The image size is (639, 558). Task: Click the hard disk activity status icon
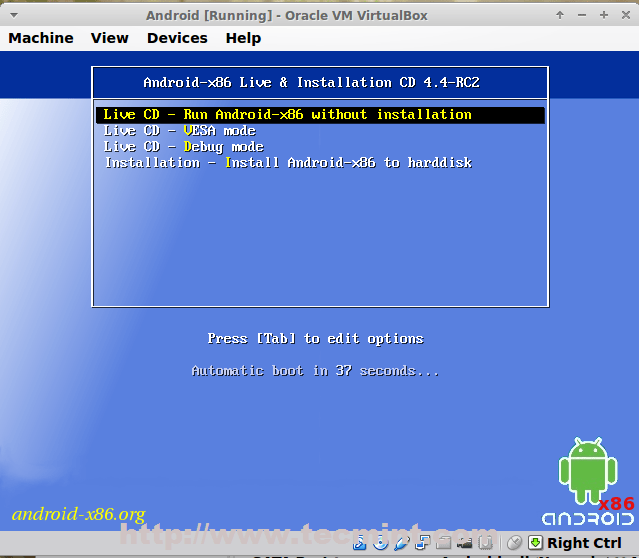359,543
